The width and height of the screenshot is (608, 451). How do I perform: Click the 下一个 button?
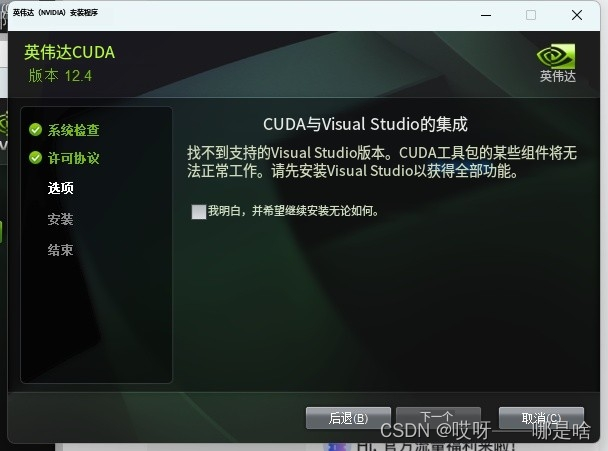coord(438,417)
